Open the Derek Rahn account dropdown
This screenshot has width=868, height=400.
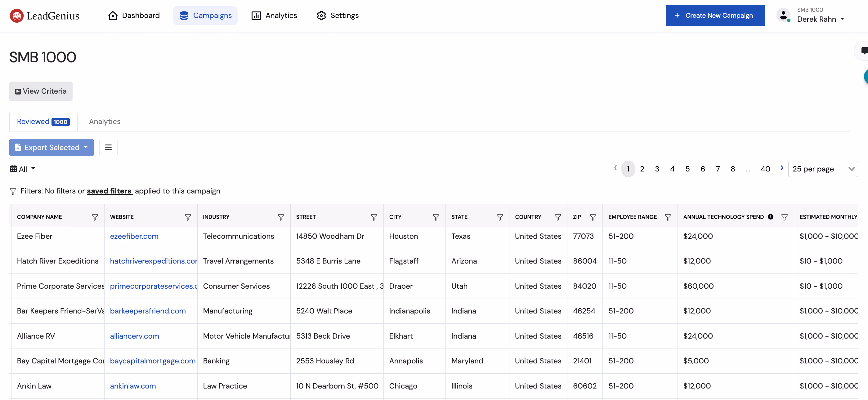[821, 19]
